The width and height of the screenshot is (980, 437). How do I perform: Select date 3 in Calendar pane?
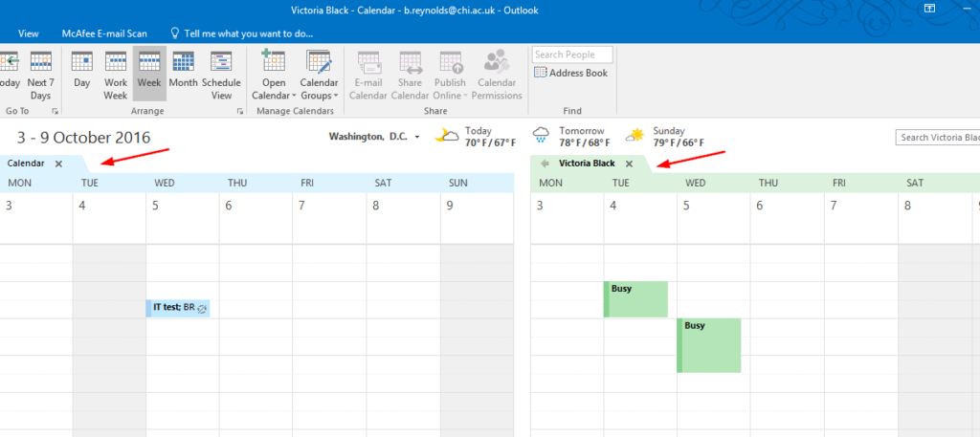pos(9,206)
